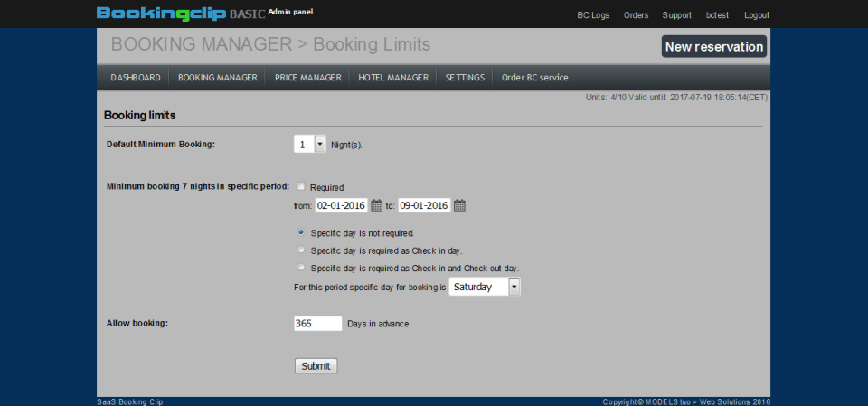Click the Days in advance input field
This screenshot has height=406, width=868.
coord(318,324)
